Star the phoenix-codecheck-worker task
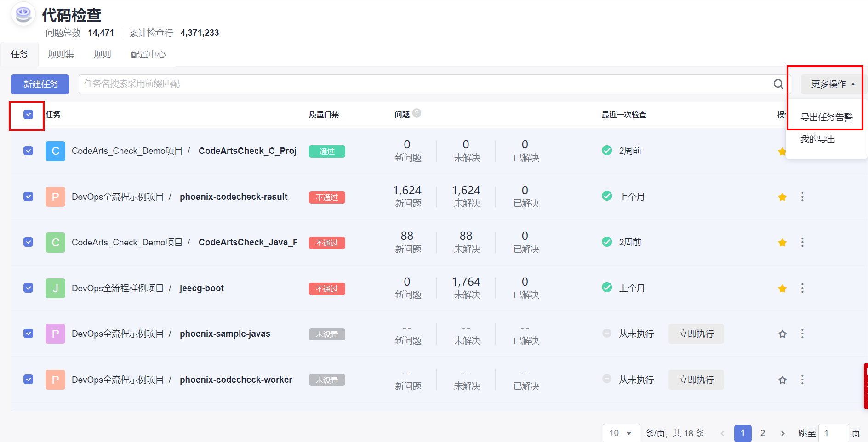 click(782, 380)
